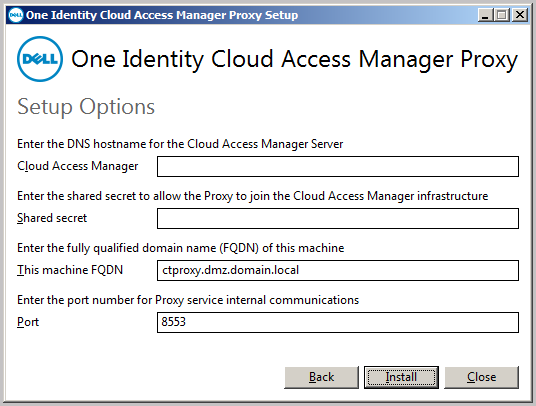Click the Shared secret label
536x406 pixels.
coord(52,218)
